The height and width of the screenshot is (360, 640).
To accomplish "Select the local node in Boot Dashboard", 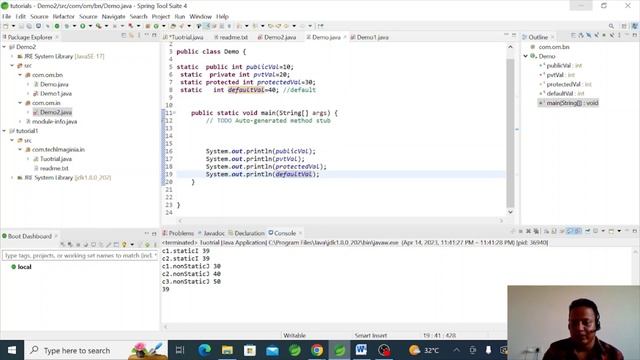I will (x=21, y=267).
